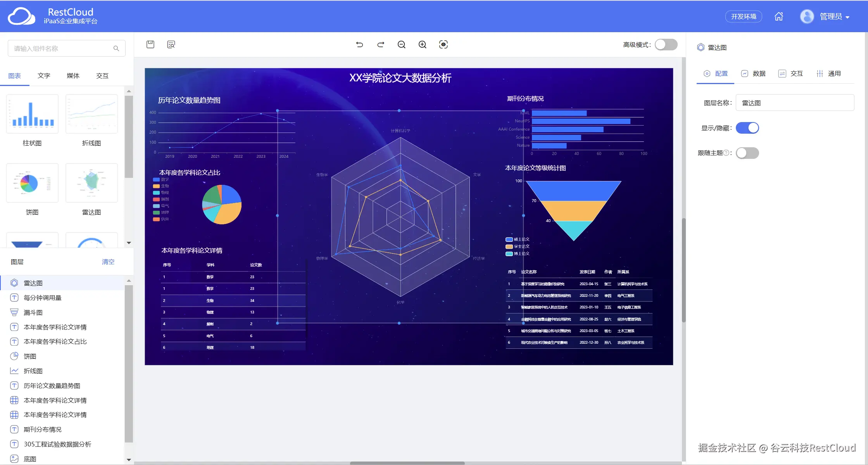The image size is (868, 465).
Task: Select the 饼图 pie chart component
Action: click(32, 183)
